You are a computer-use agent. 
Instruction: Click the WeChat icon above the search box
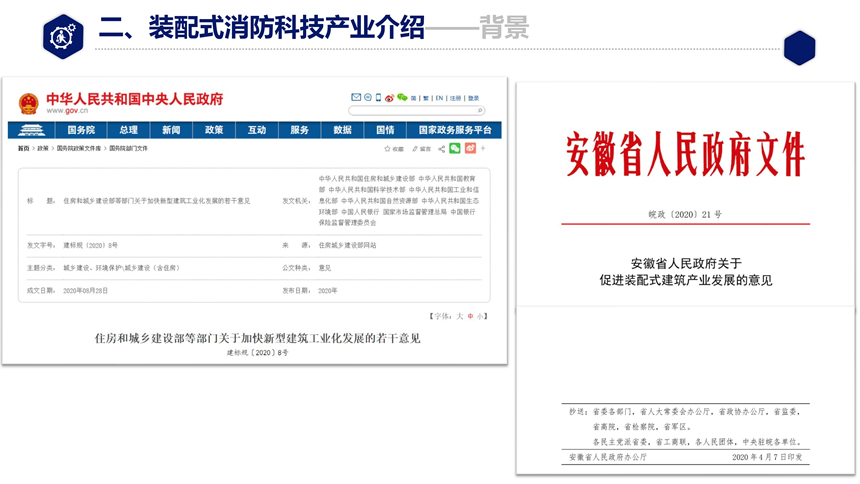coord(402,98)
